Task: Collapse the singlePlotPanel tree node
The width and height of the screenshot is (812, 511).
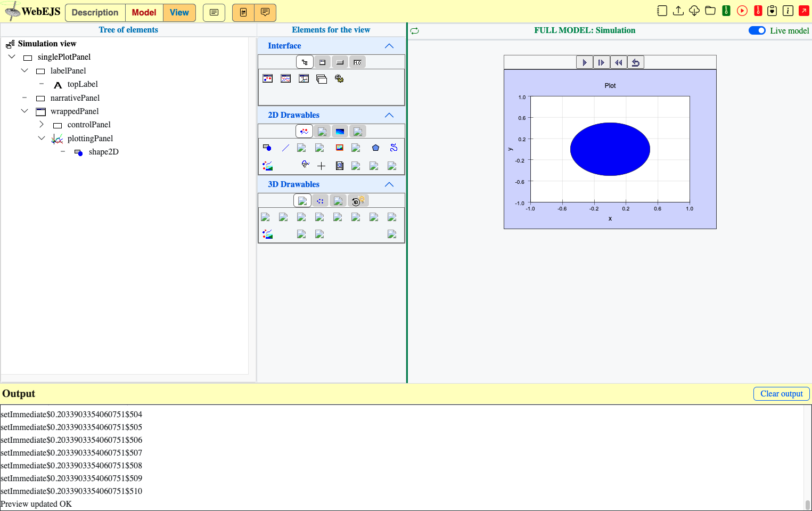Action: [x=12, y=56]
